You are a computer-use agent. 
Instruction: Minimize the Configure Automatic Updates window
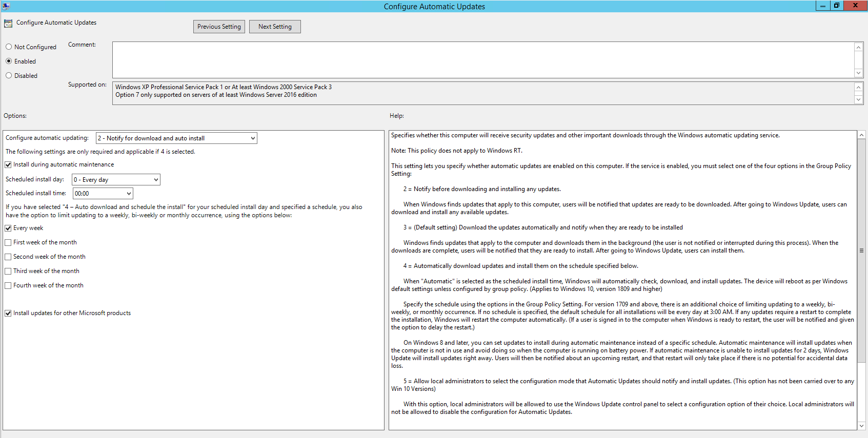(x=823, y=6)
